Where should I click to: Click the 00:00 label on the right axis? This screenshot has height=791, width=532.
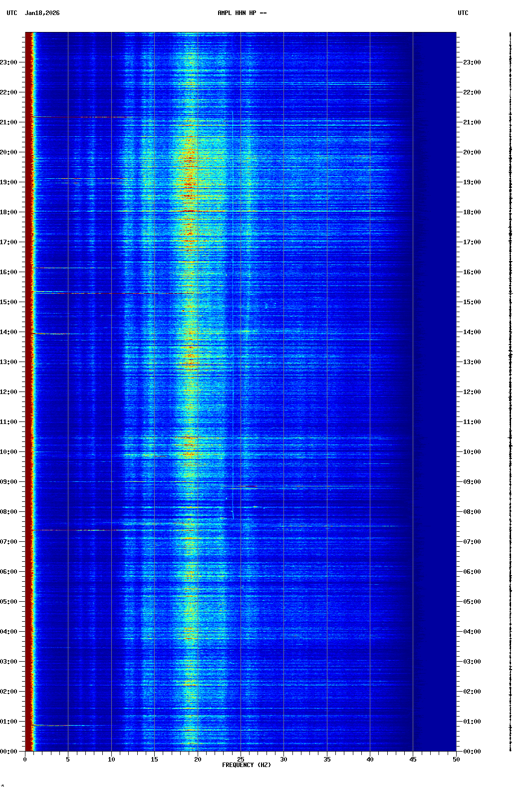click(472, 752)
